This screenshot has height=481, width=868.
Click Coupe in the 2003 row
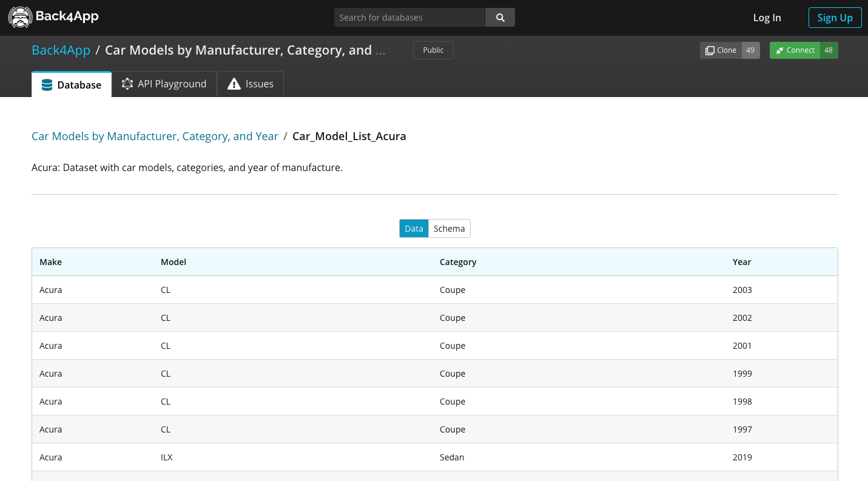pos(453,290)
